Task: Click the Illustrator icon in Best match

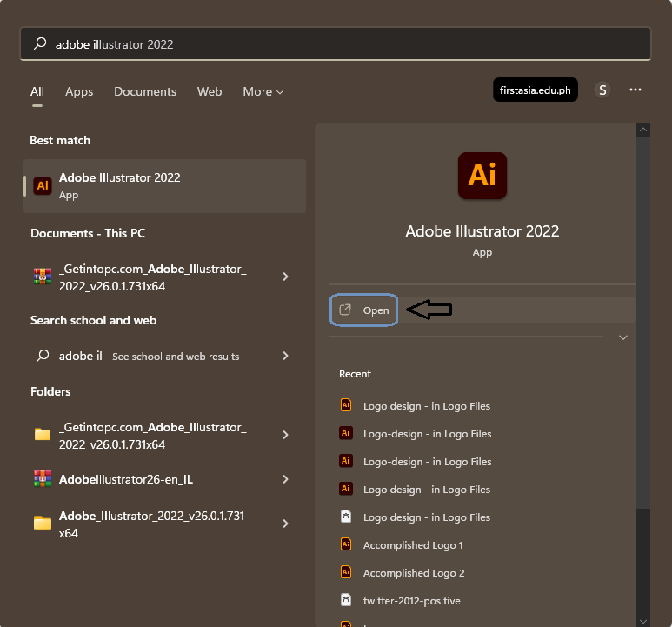Action: click(43, 185)
